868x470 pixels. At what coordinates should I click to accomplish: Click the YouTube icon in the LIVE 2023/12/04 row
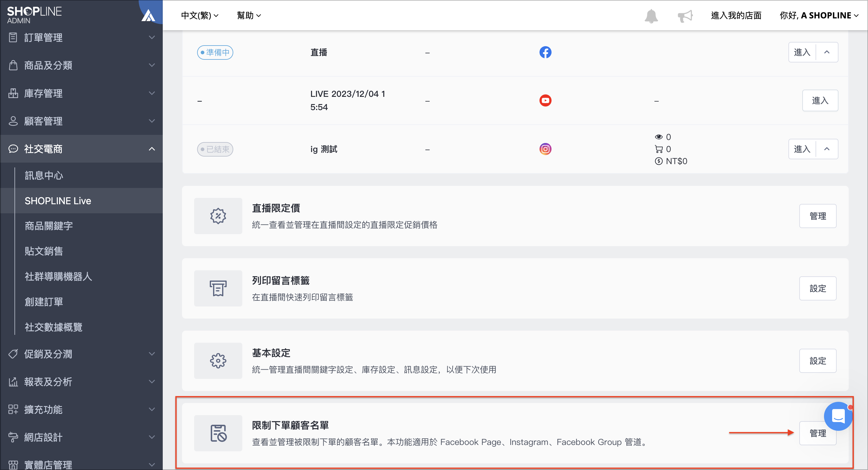[x=545, y=100]
